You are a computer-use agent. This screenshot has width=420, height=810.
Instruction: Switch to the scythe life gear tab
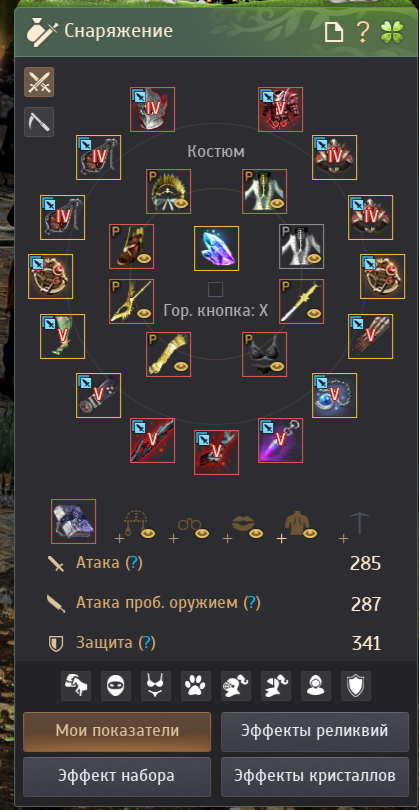(x=39, y=122)
